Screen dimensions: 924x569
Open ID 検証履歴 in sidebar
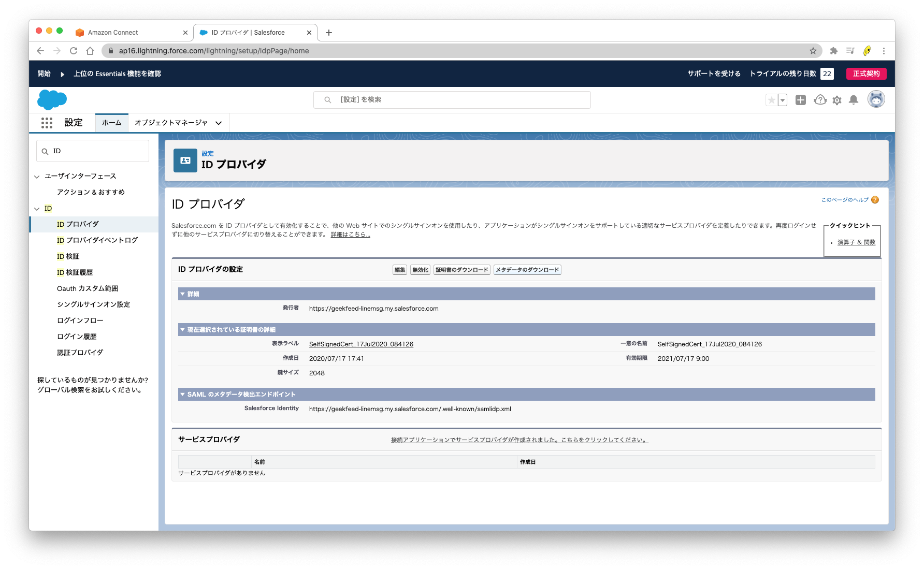tap(75, 272)
